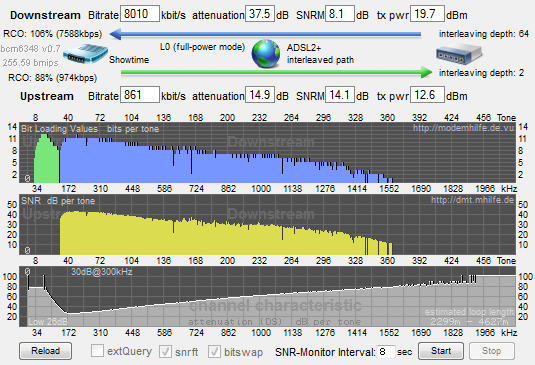Click the 'Showtime' status text
Viewport: 535px width, 365px height.
tap(129, 60)
